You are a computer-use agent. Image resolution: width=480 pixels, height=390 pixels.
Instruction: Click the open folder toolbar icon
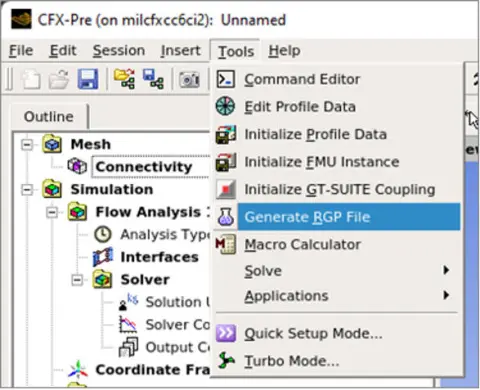pyautogui.click(x=59, y=79)
